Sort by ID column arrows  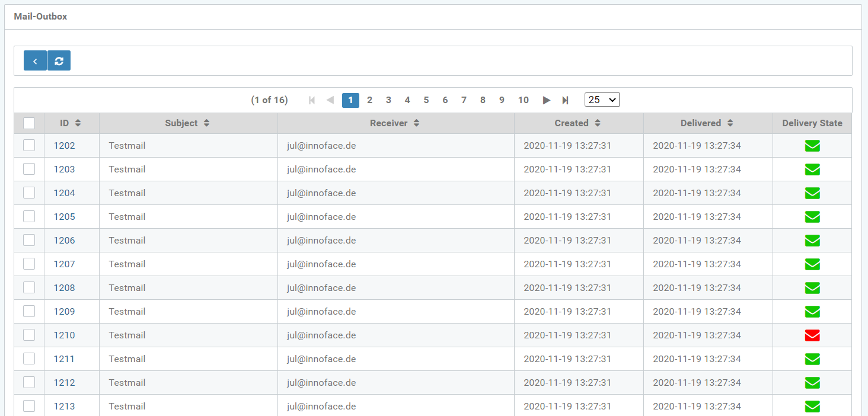pyautogui.click(x=78, y=123)
